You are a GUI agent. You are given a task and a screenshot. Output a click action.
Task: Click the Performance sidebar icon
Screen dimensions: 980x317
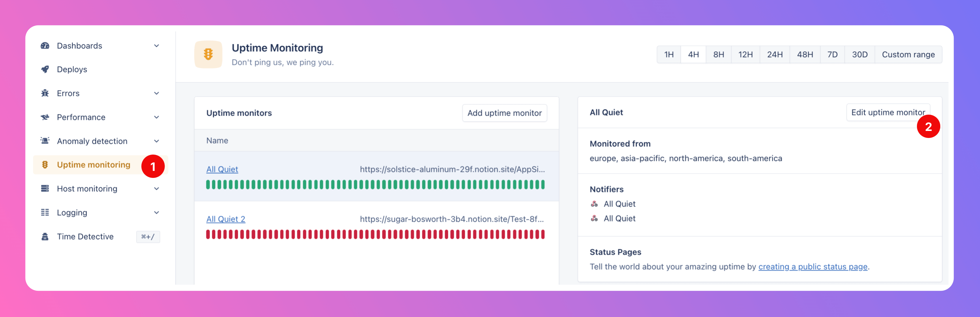click(x=45, y=118)
